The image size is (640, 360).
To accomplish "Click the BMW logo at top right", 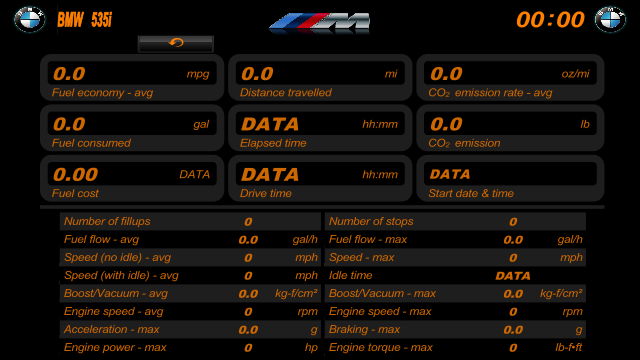I will 610,19.
